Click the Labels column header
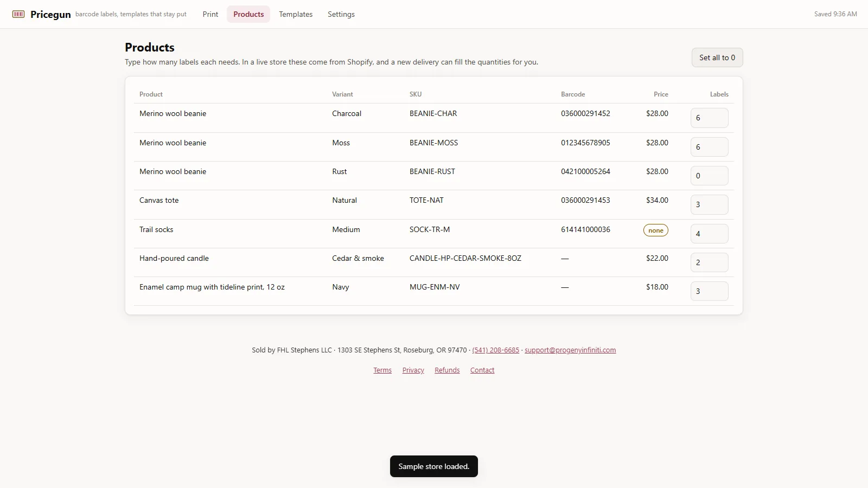Screen dimensions: 868x488 [719, 94]
